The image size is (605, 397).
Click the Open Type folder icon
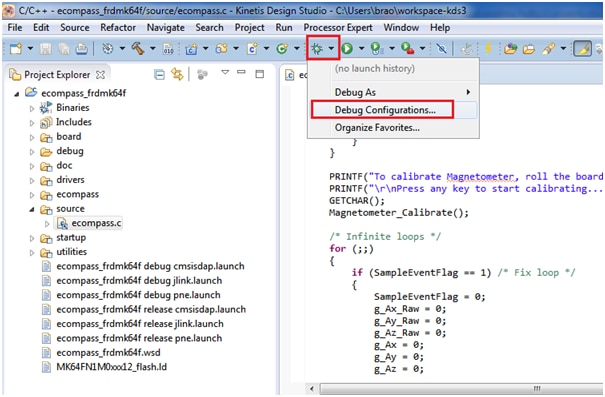[x=510, y=49]
